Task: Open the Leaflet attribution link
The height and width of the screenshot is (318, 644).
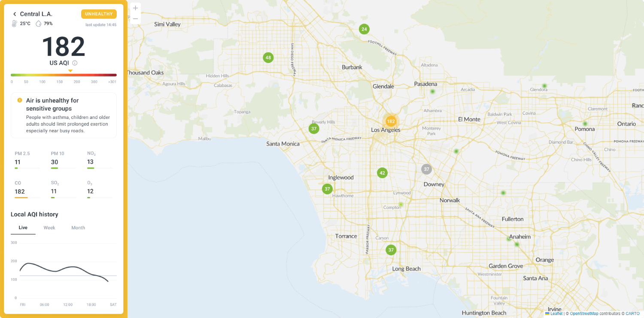Action: point(556,314)
